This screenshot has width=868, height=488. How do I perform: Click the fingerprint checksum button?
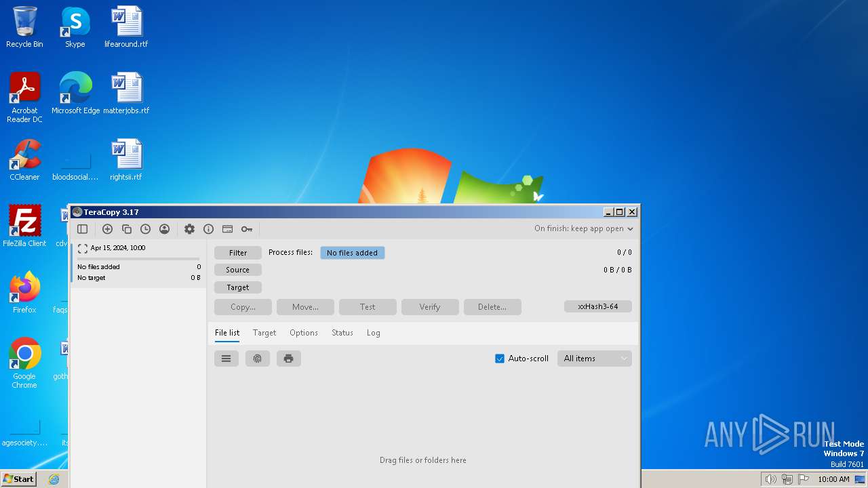258,359
